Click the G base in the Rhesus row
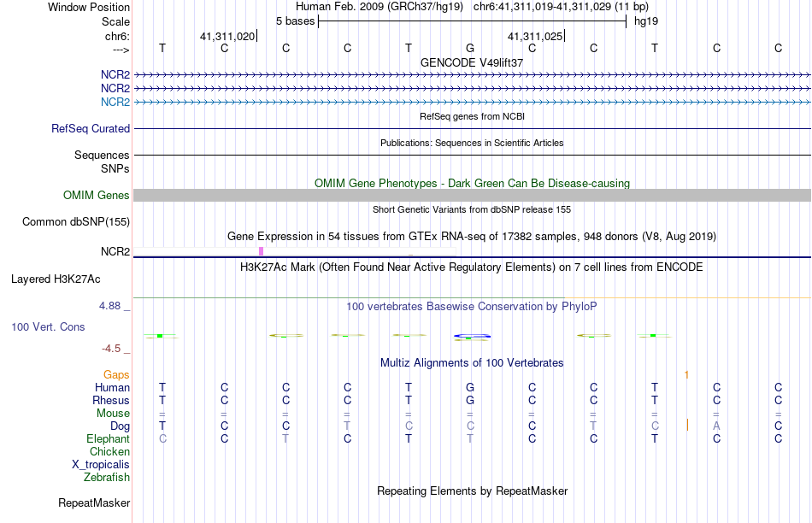812x523 pixels. (470, 400)
